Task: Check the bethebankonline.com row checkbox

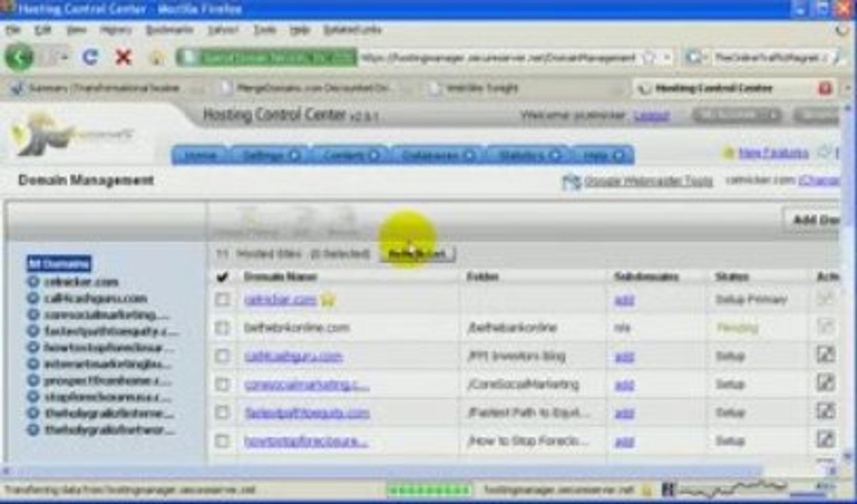Action: tap(222, 328)
